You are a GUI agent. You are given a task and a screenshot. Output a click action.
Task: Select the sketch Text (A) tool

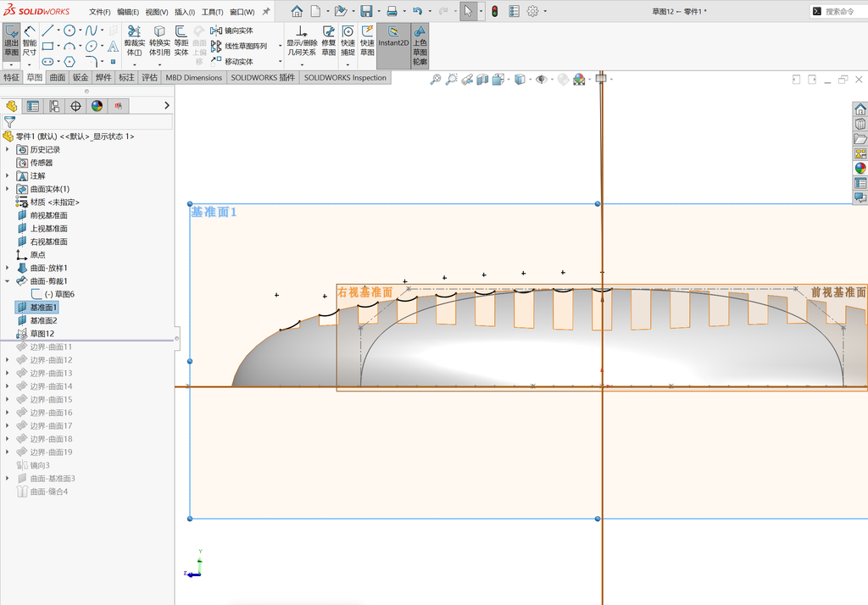pyautogui.click(x=113, y=46)
